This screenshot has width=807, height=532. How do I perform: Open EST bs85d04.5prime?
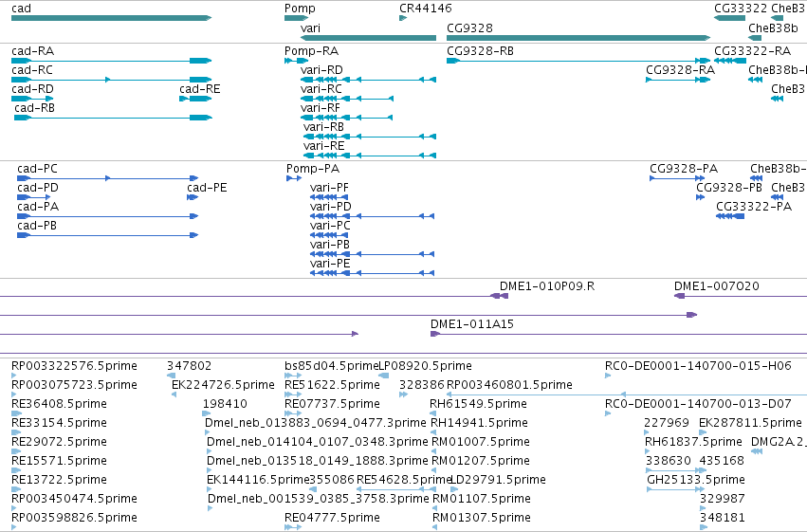coord(332,366)
